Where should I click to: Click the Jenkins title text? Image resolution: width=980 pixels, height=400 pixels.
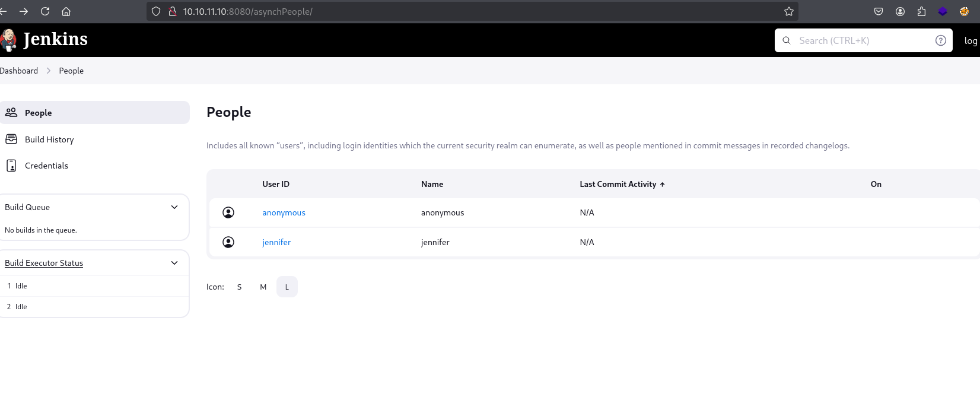[55, 39]
